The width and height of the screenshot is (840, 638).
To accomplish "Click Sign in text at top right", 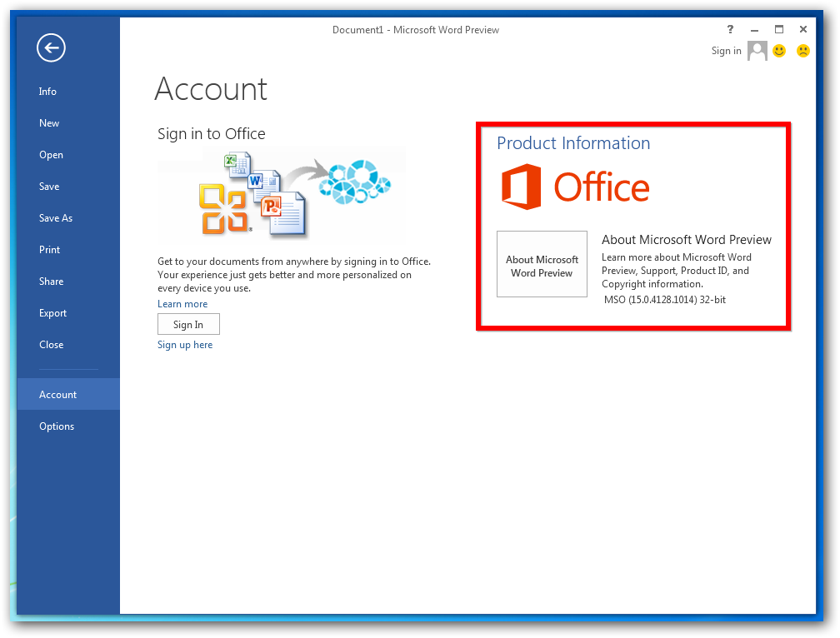I will click(726, 51).
